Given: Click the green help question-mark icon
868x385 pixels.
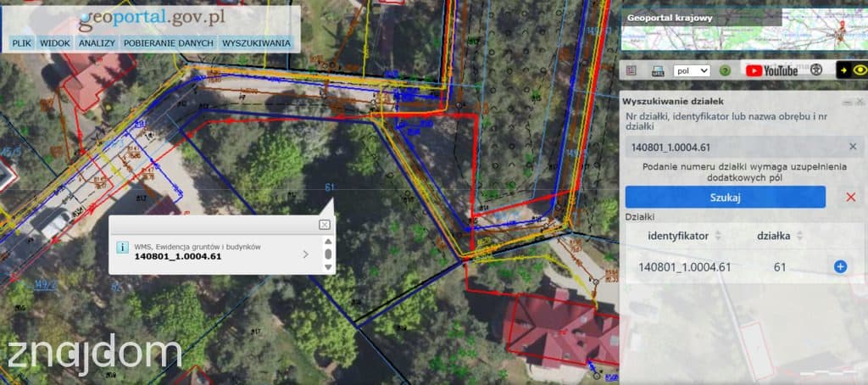Looking at the screenshot, I should [725, 71].
